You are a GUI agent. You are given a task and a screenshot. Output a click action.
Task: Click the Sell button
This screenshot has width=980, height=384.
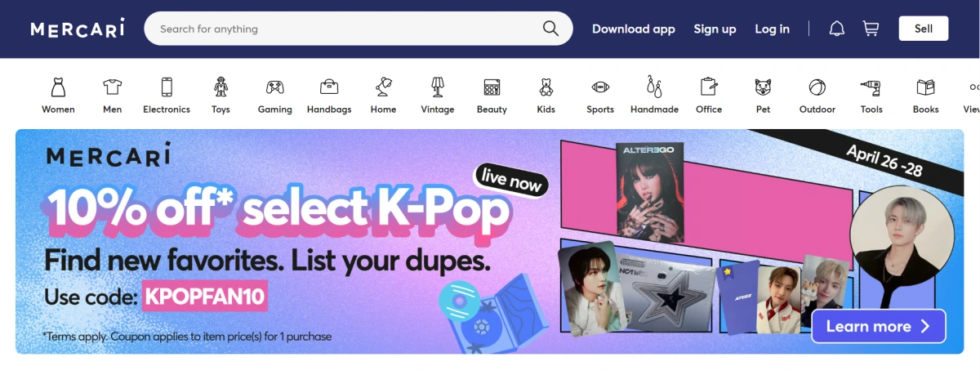coord(924,29)
